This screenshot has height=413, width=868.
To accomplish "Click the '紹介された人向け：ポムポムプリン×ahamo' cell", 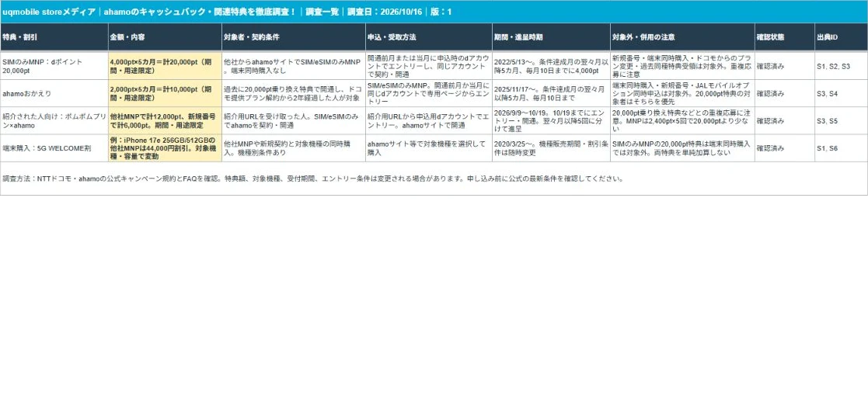I will pos(54,120).
